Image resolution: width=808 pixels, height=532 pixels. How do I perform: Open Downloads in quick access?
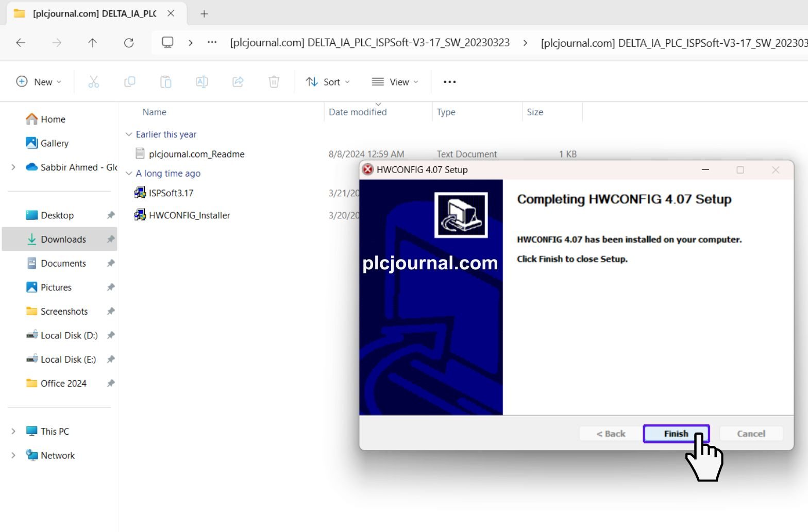pos(63,239)
